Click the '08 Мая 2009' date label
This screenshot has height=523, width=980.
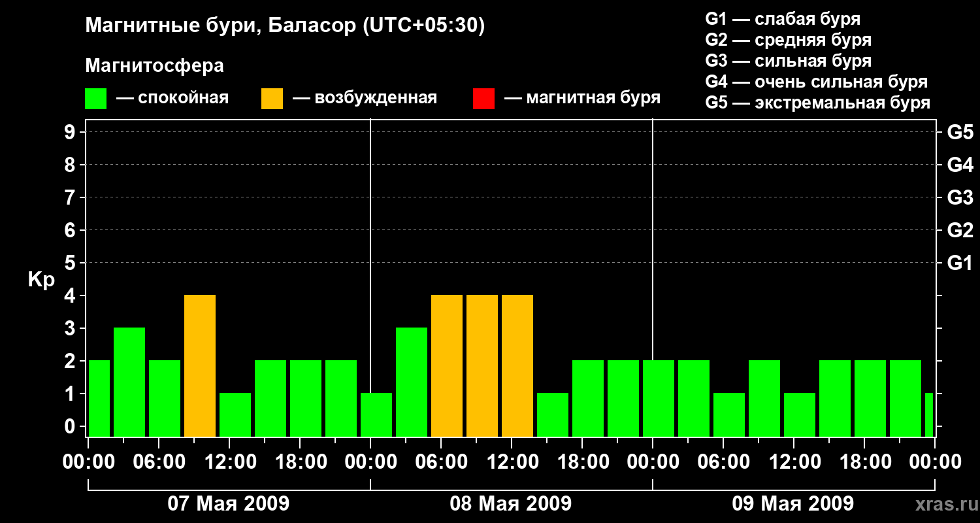511,503
